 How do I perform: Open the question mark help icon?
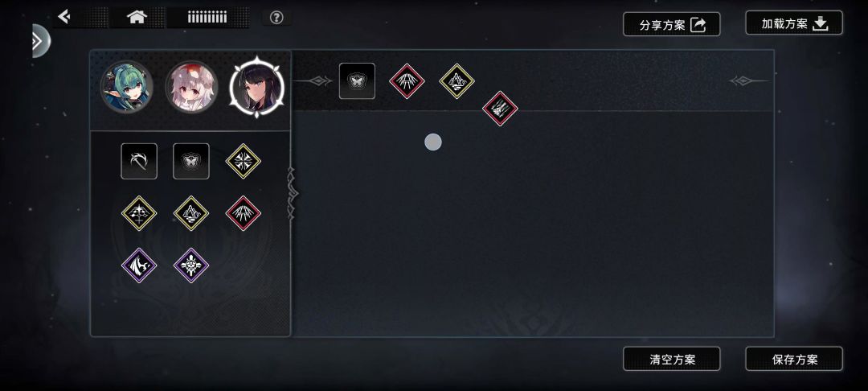click(x=276, y=18)
